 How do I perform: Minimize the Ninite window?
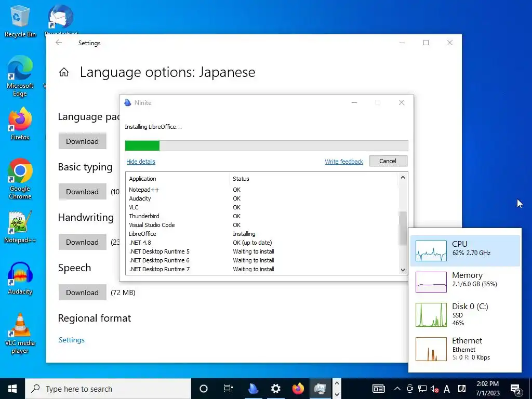354,102
